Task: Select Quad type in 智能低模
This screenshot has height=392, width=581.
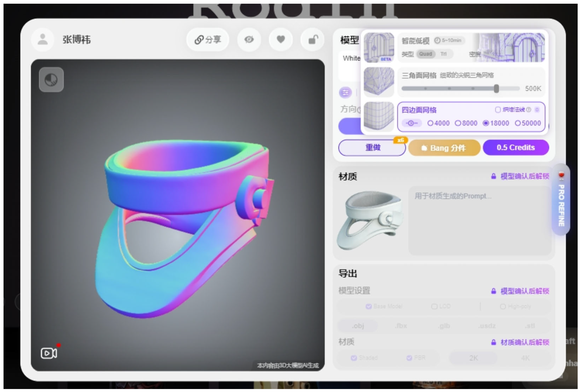Action: [x=426, y=54]
